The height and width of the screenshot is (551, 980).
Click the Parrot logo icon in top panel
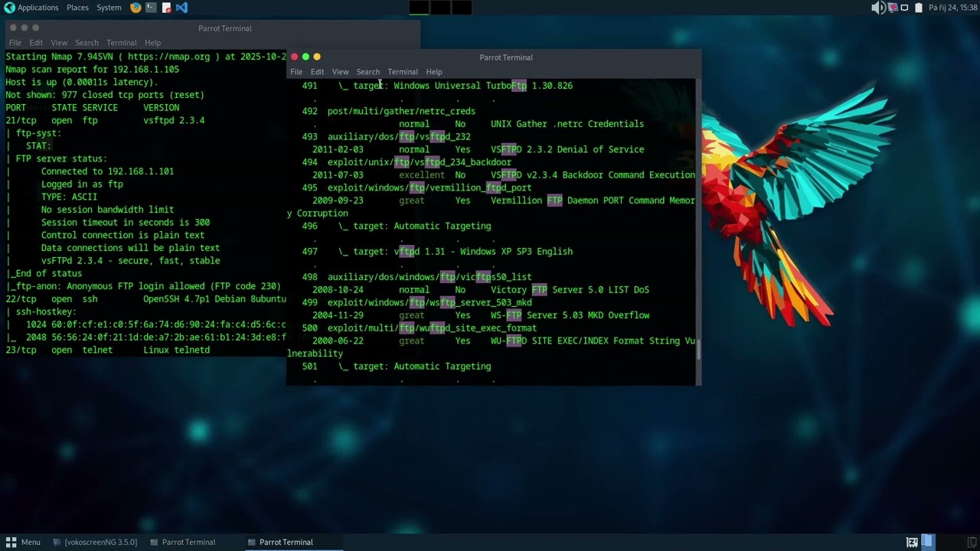click(9, 8)
